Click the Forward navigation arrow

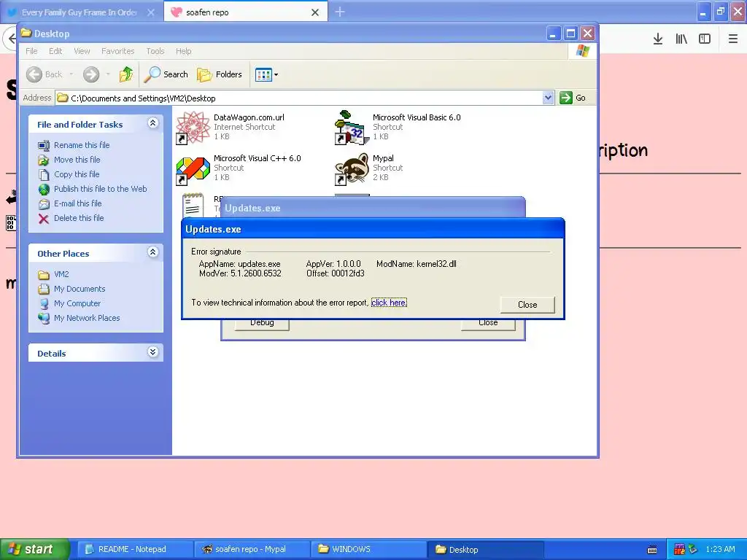coord(91,74)
